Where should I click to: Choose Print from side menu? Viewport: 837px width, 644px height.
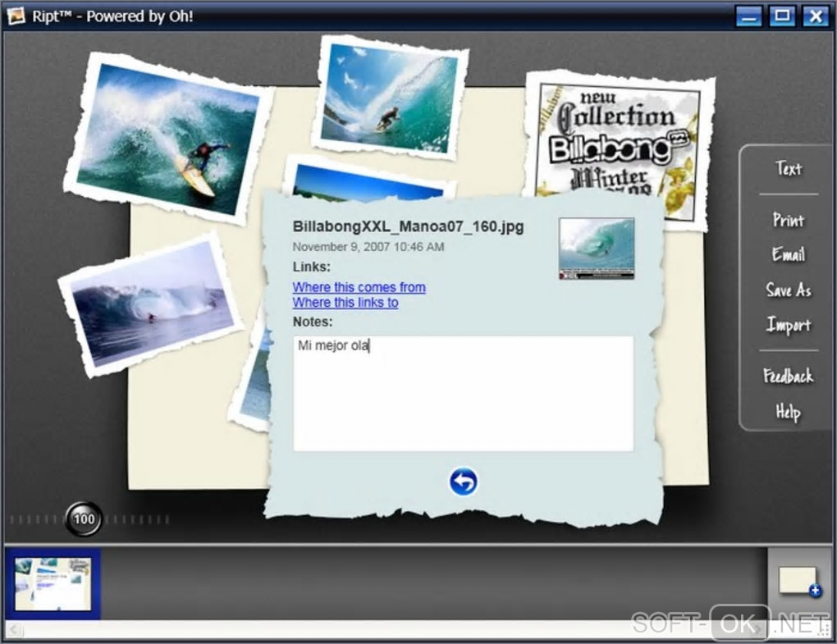pyautogui.click(x=789, y=219)
